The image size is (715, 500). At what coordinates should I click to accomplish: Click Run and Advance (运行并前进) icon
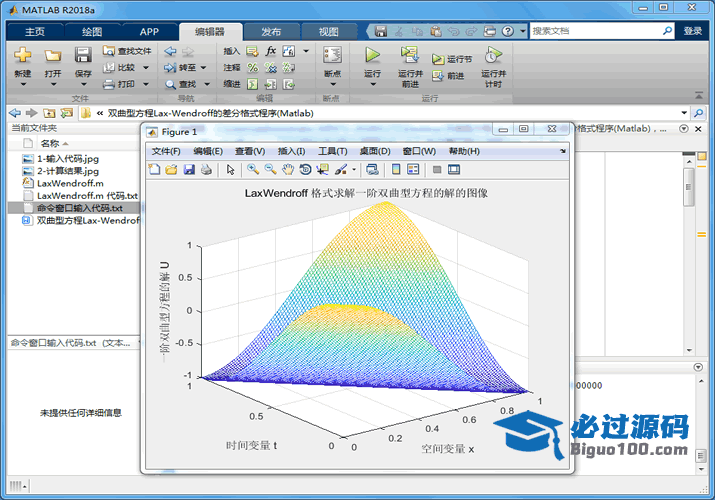coord(410,55)
